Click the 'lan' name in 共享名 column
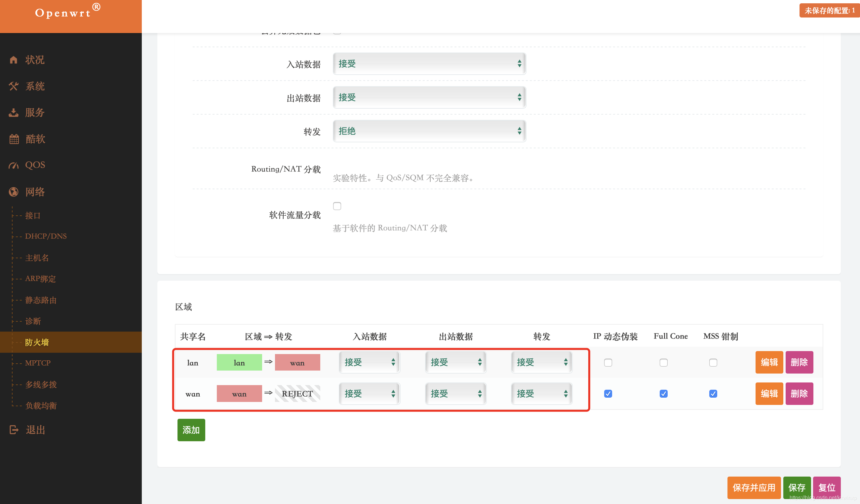 [193, 363]
